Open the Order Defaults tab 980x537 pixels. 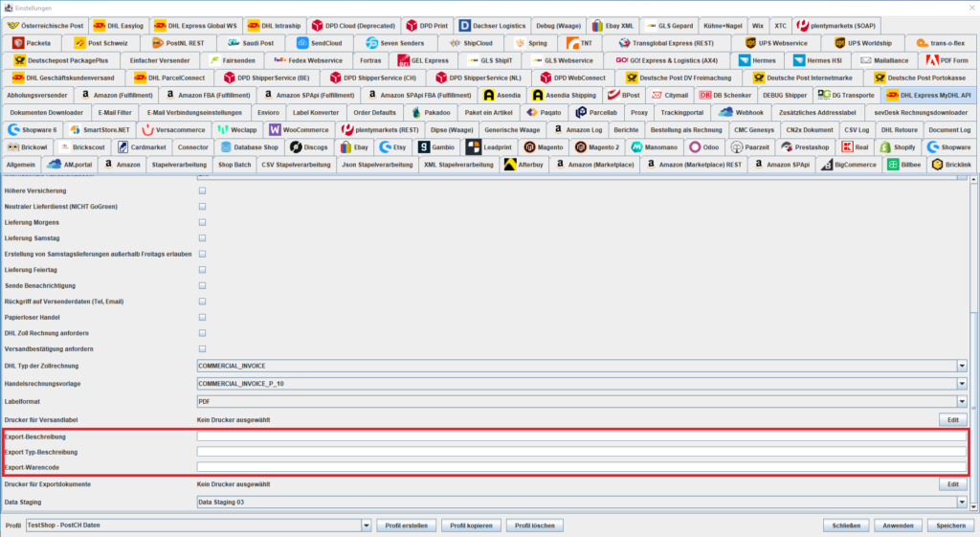tap(374, 113)
